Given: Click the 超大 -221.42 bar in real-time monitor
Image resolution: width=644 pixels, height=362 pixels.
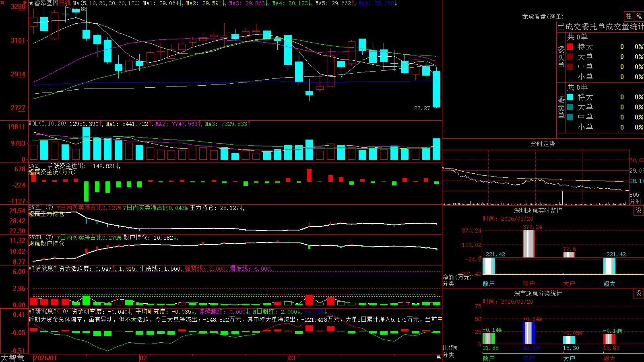Looking at the screenshot, I should pyautogui.click(x=609, y=266).
